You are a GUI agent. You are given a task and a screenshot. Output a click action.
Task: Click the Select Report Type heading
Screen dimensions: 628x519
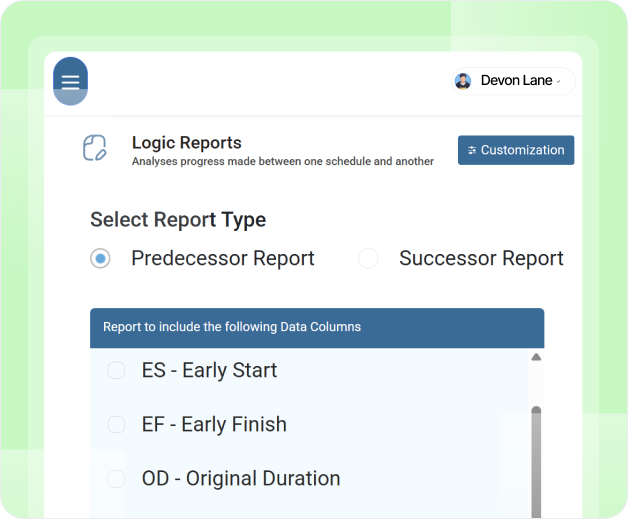pyautogui.click(x=178, y=220)
